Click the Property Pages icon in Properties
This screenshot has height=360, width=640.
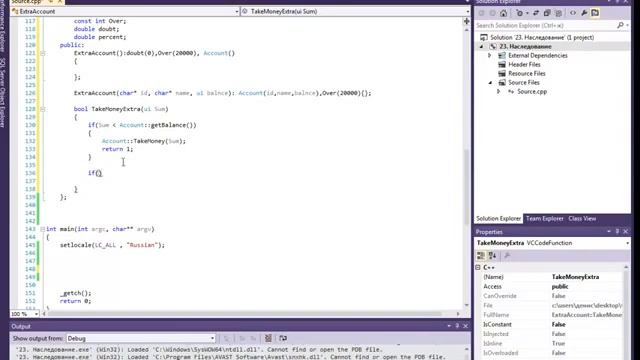tap(507, 256)
